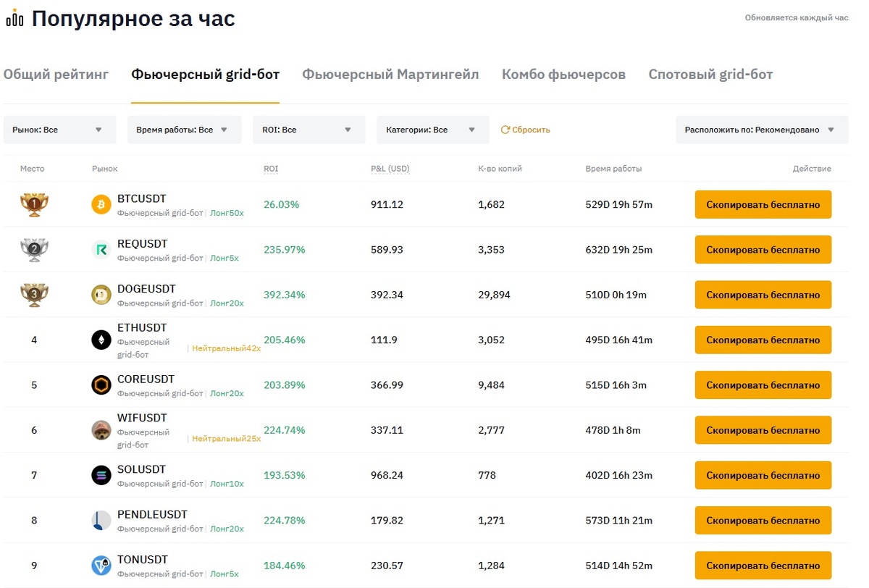Image resolution: width=869 pixels, height=588 pixels.
Task: Select the PENDLE coin icon
Action: (101, 520)
